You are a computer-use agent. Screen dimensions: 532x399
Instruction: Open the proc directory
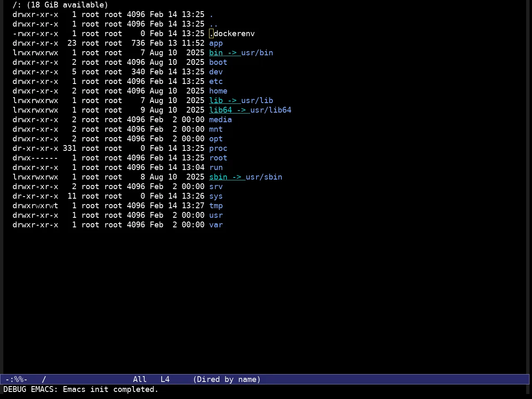[x=218, y=148]
